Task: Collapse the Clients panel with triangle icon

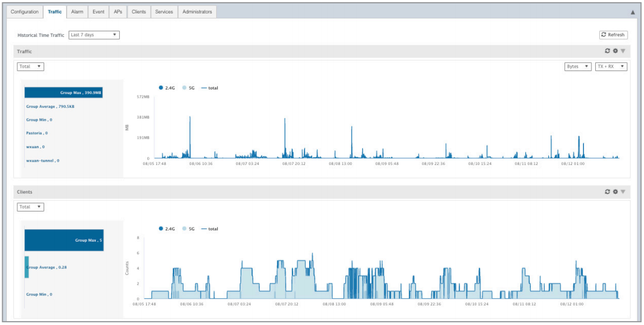Action: tap(623, 192)
